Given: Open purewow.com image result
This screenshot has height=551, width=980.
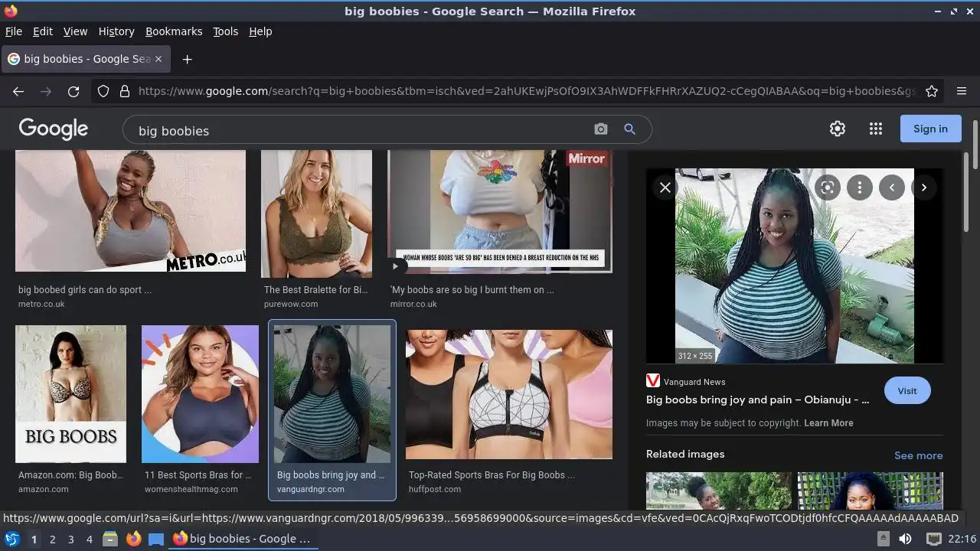Looking at the screenshot, I should [316, 214].
